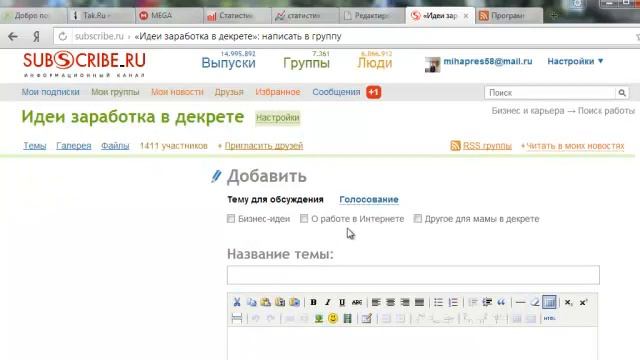Insert a page break
640x360 pixels.
click(x=237, y=318)
